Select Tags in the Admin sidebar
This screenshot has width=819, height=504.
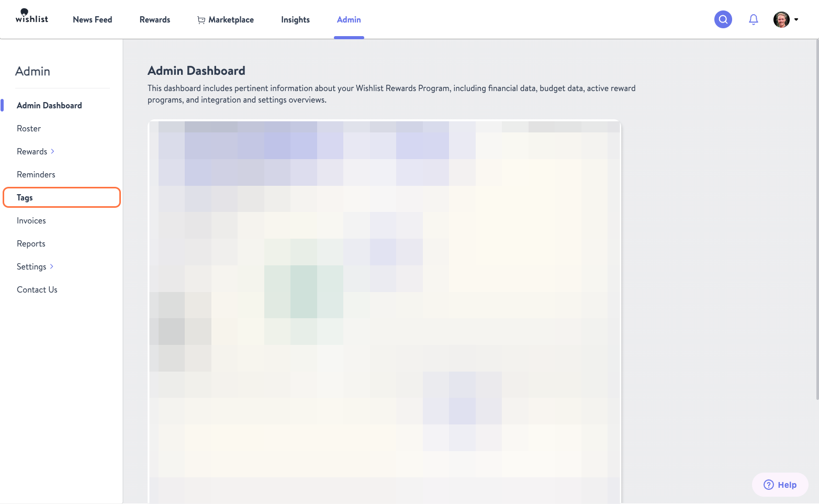tap(25, 197)
